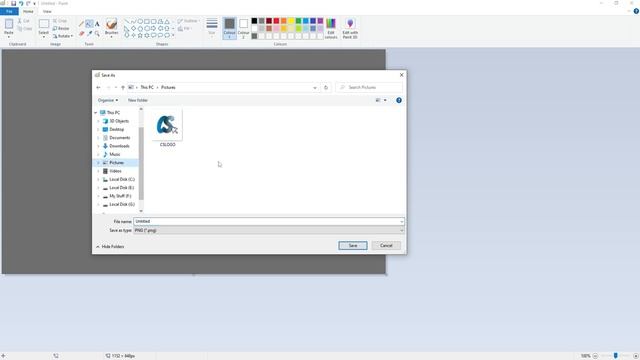
Task: Select Music in the navigation tree
Action: coord(115,154)
